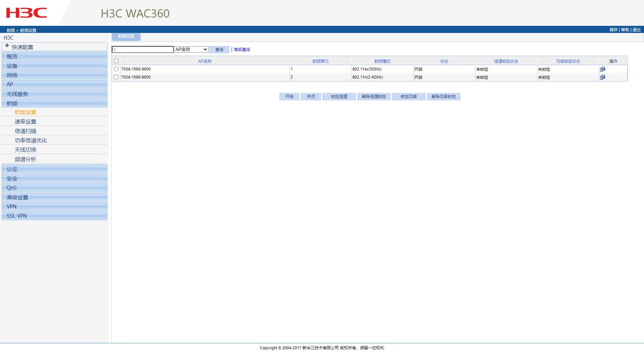Viewport: 644px width, 352px height.
Task: Sort by the 射频模式 column header
Action: tap(382, 61)
